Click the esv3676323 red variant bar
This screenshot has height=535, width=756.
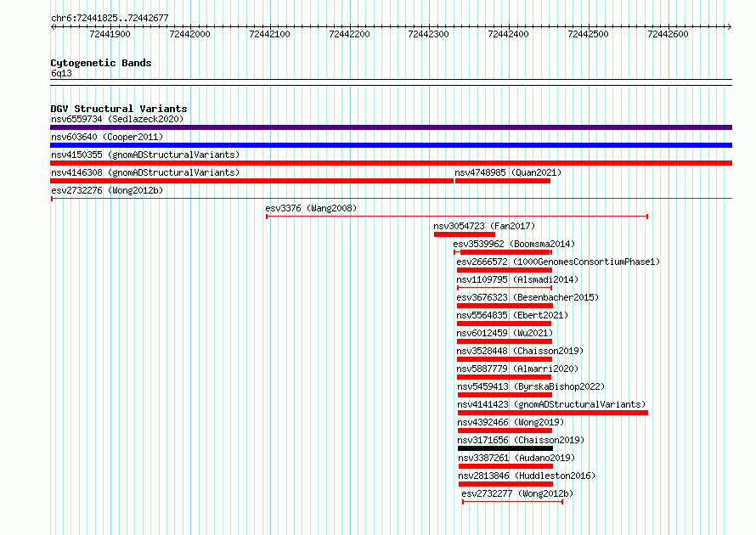click(x=505, y=306)
